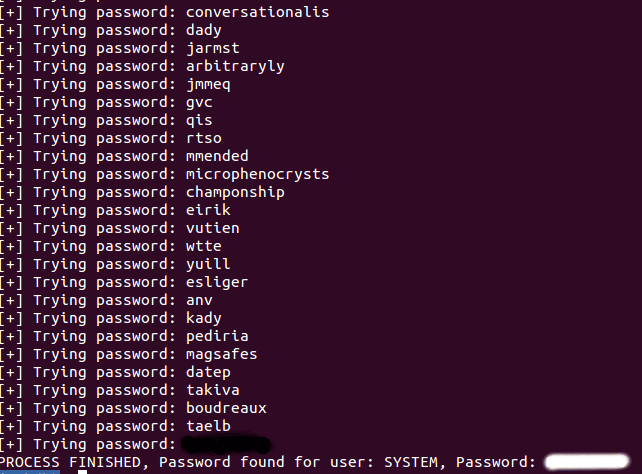
Task: Click the "gvc" password entry
Action: click(x=199, y=102)
